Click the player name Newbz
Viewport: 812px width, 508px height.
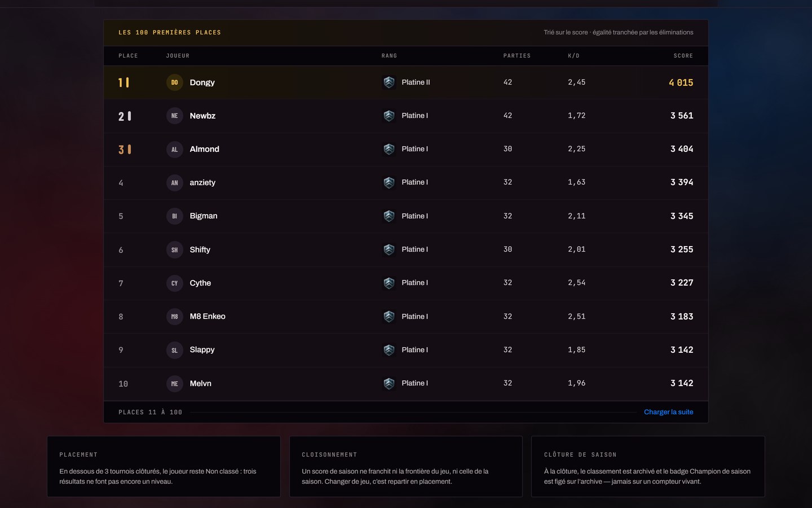point(202,116)
